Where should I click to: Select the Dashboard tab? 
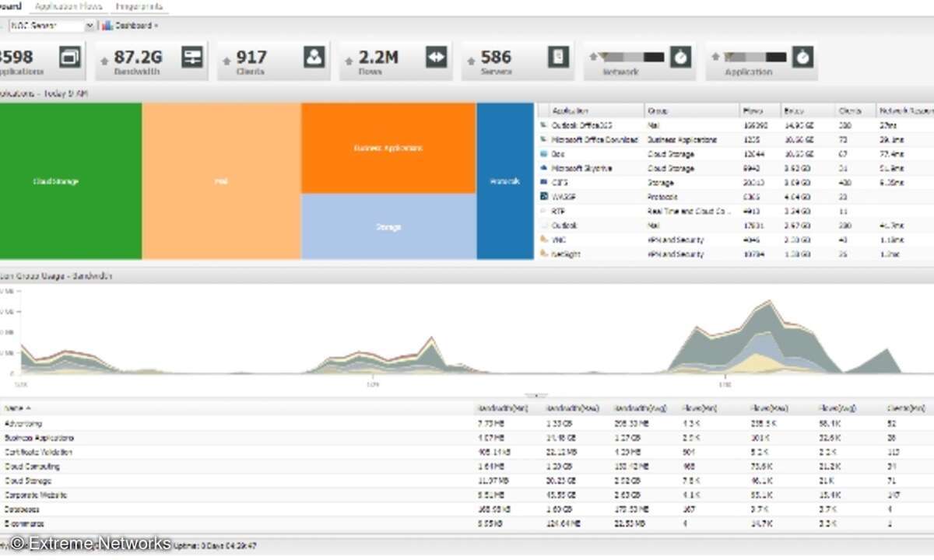(x=12, y=6)
